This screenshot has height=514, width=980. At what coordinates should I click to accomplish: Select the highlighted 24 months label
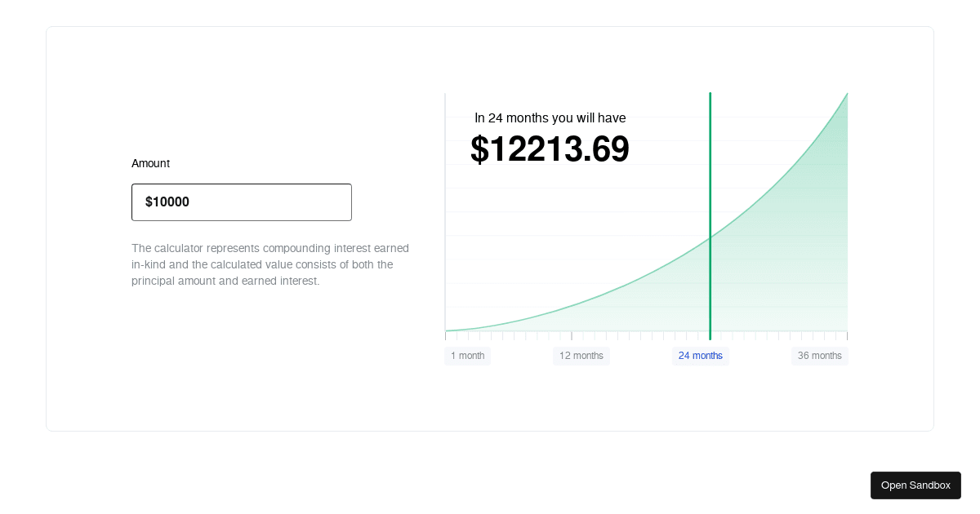click(x=701, y=356)
